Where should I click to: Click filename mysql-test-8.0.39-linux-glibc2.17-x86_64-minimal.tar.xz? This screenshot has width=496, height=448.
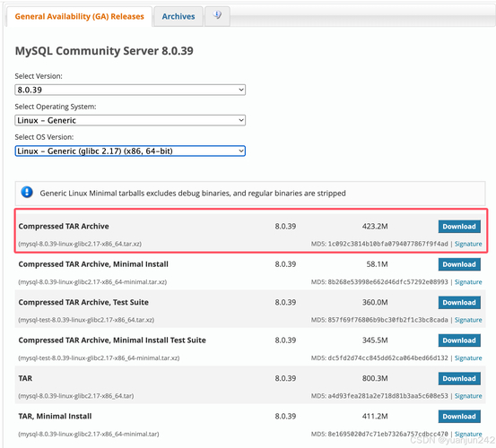point(99,358)
